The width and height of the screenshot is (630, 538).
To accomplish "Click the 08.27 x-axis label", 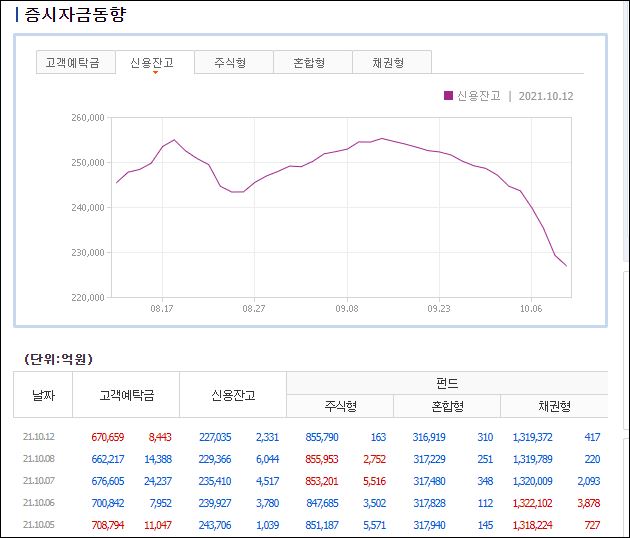I will [254, 309].
